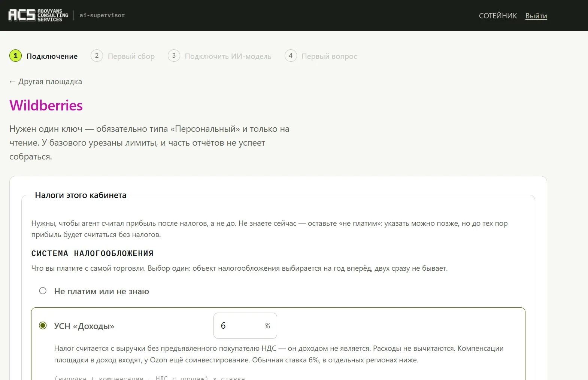The image size is (588, 380).
Task: Click the ai-supervisor label in header
Action: point(102,15)
